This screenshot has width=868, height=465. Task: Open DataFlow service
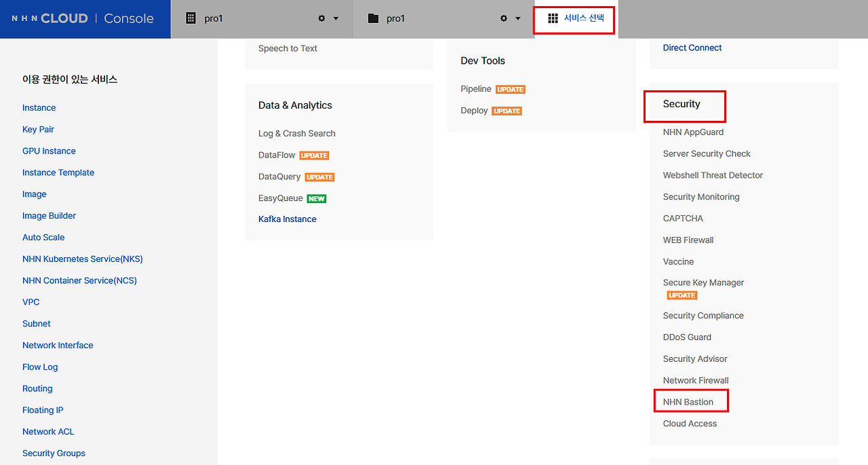click(x=277, y=155)
